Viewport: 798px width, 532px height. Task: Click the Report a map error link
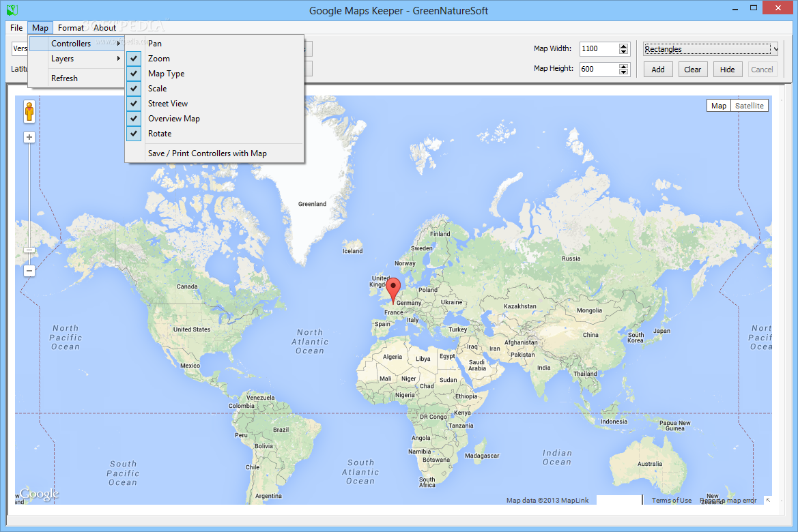pos(729,501)
